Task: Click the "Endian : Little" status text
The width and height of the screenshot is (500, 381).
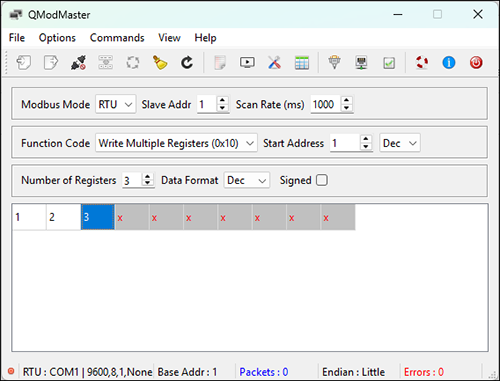Action: pos(353,372)
